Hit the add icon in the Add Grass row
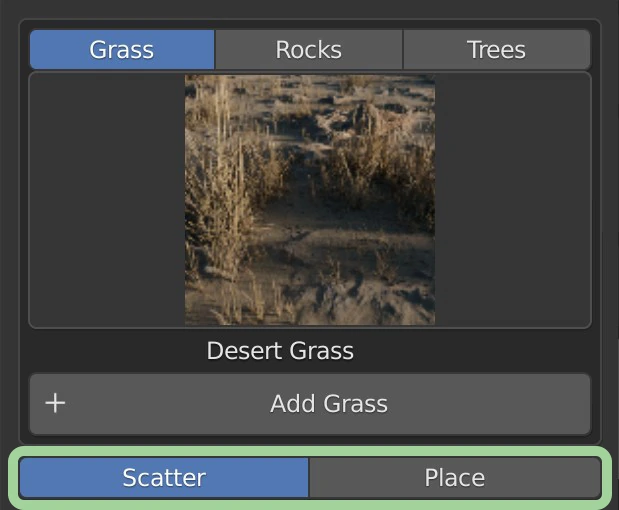This screenshot has height=510, width=619. [56, 404]
